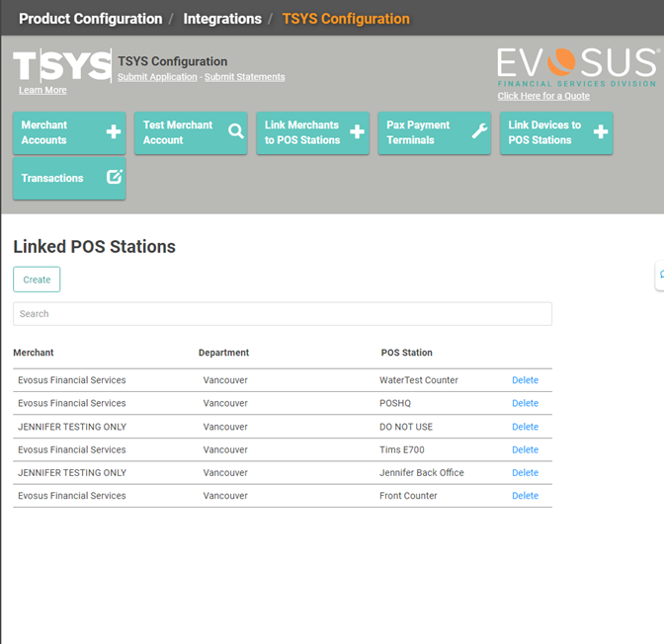Select the 'POSHQ' cell

(x=395, y=403)
